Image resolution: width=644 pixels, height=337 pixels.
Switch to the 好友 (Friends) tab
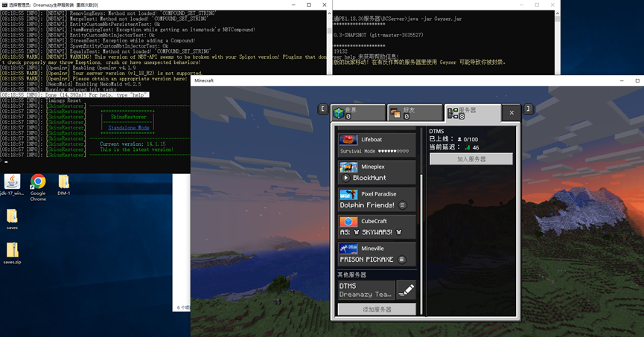pos(415,113)
